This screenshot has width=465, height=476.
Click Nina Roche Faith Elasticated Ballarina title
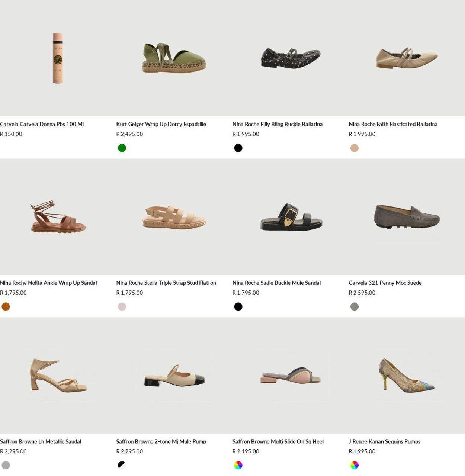point(393,124)
